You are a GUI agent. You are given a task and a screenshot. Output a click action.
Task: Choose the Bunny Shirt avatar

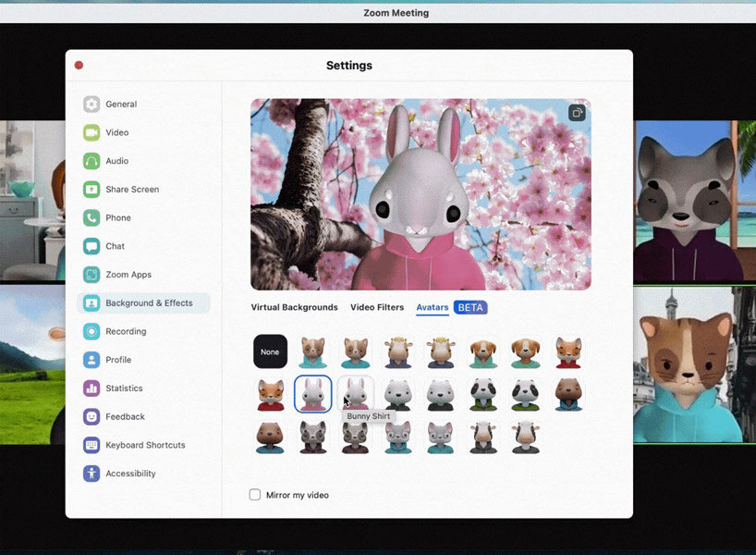[355, 393]
